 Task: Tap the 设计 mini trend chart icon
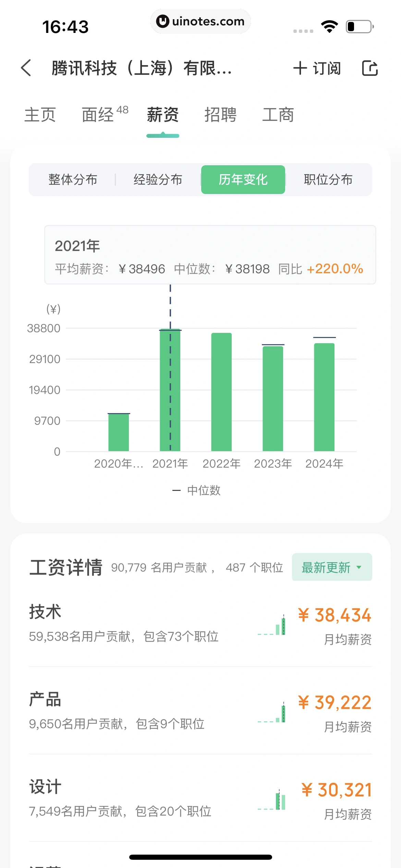(271, 800)
